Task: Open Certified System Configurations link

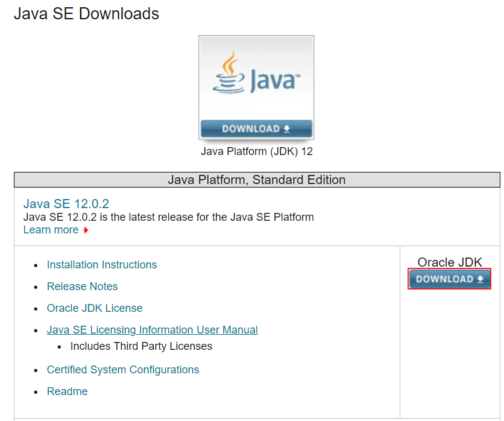Action: pyautogui.click(x=123, y=370)
